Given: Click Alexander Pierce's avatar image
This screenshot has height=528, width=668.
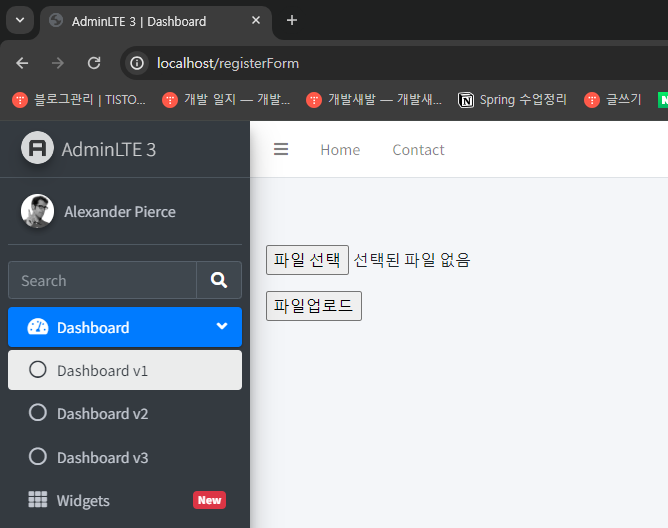Looking at the screenshot, I should pos(37,211).
